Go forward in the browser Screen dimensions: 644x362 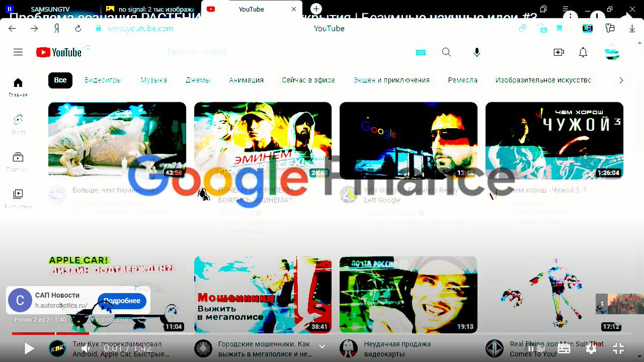(x=34, y=28)
